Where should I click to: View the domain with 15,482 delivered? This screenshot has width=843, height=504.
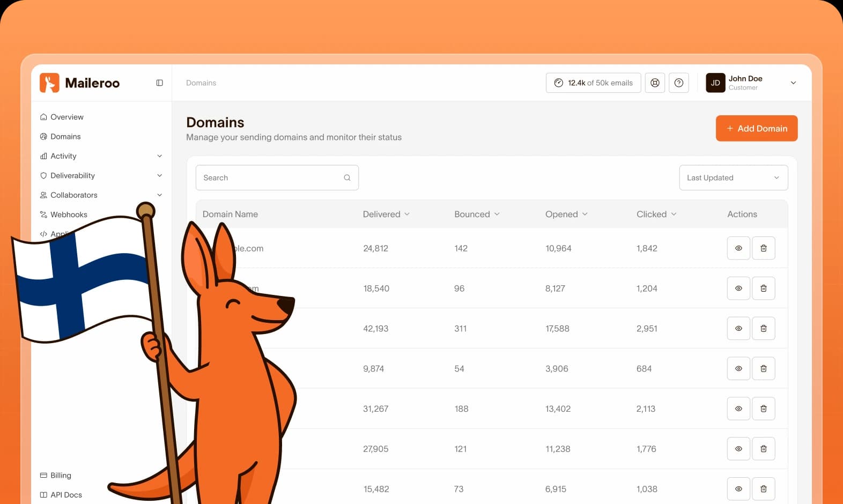coord(738,489)
